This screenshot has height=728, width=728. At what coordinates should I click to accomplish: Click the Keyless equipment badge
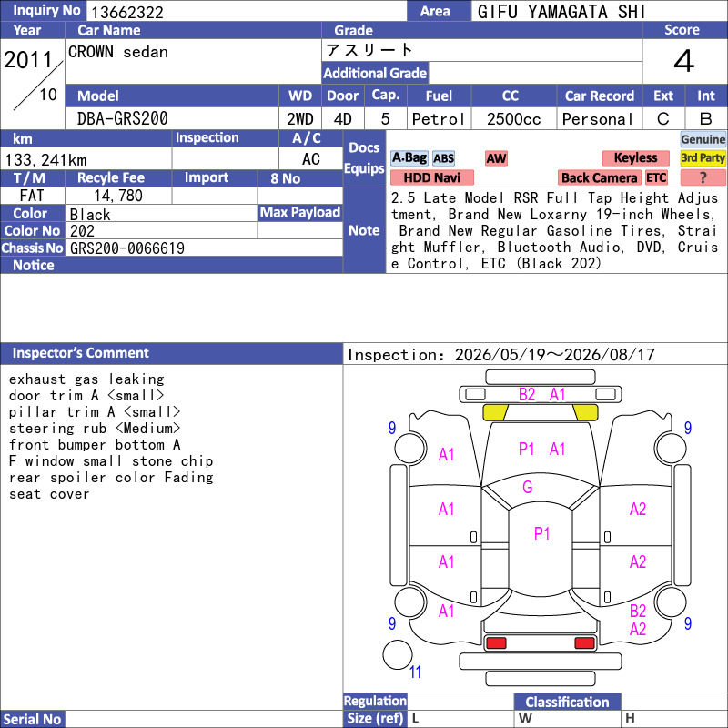pyautogui.click(x=635, y=157)
